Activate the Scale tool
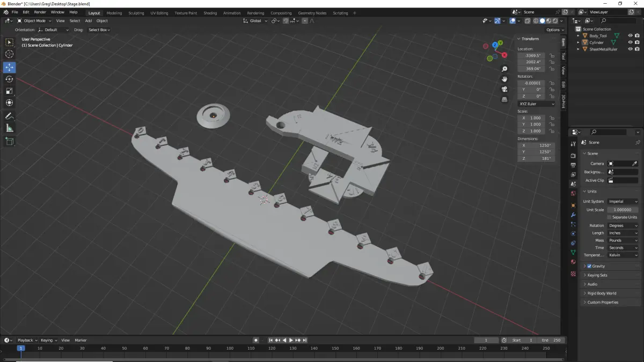This screenshot has width=644, height=362. pos(9,91)
